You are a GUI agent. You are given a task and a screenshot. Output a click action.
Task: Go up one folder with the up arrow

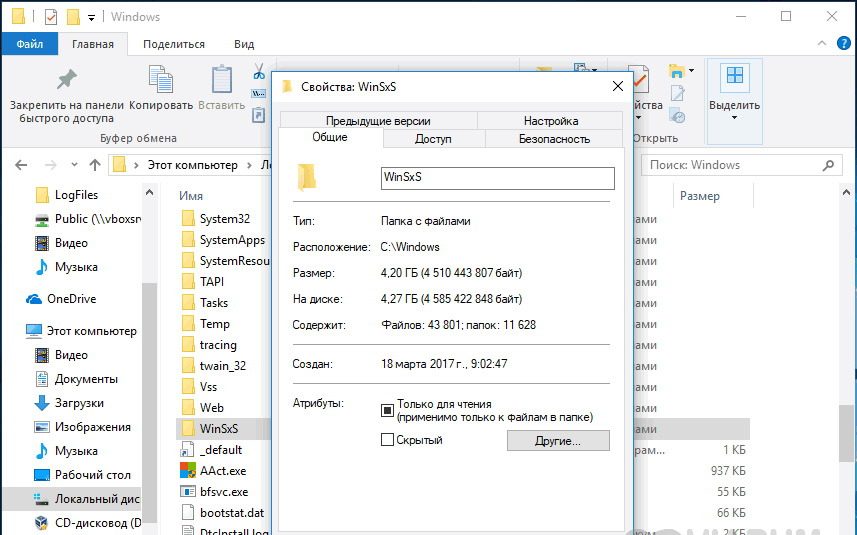pos(95,165)
